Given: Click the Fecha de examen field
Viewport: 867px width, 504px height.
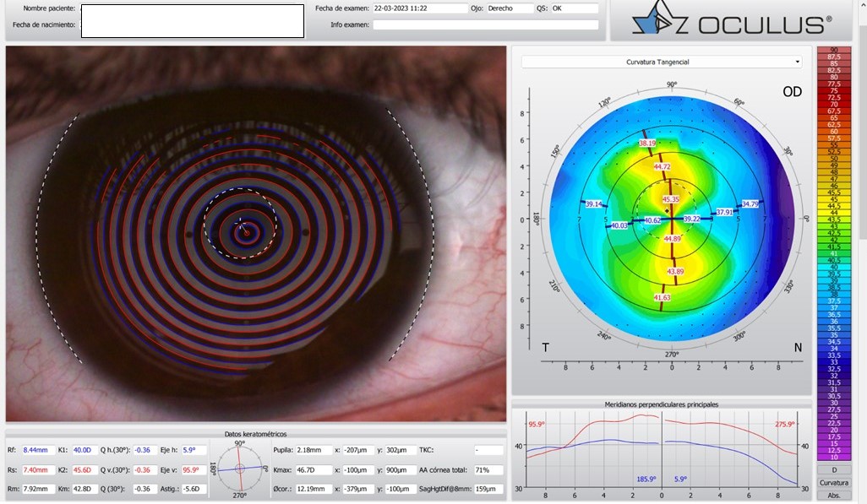Looking at the screenshot, I should point(419,8).
